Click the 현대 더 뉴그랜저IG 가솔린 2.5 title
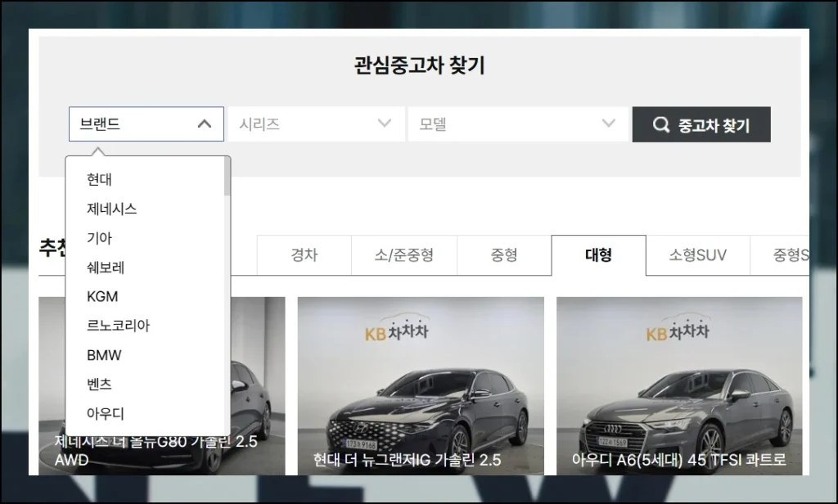Viewport: 838px width, 504px height. [x=408, y=460]
